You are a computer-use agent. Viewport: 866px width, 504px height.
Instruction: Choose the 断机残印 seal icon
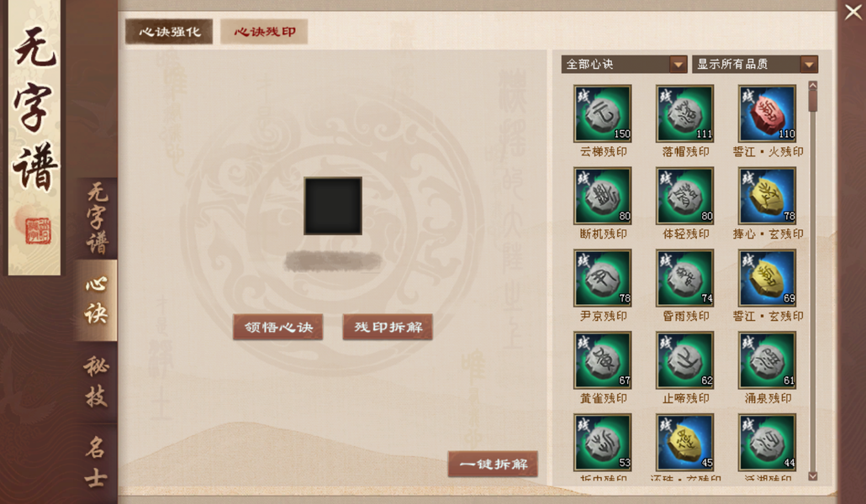pyautogui.click(x=603, y=196)
